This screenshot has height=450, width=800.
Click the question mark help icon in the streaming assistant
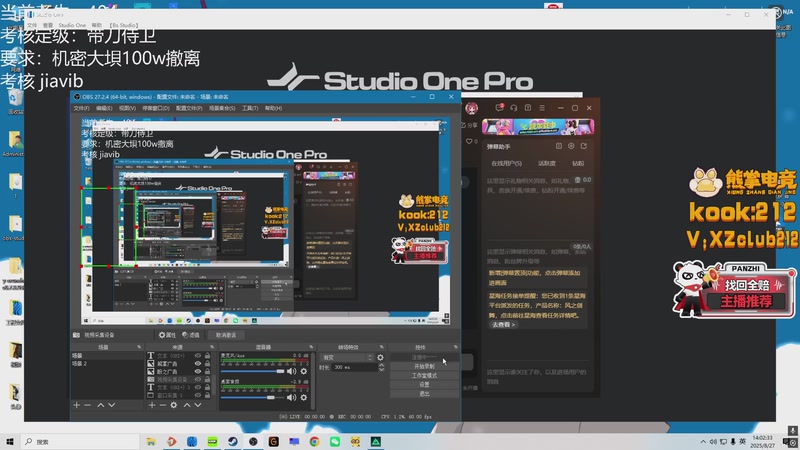[x=528, y=108]
